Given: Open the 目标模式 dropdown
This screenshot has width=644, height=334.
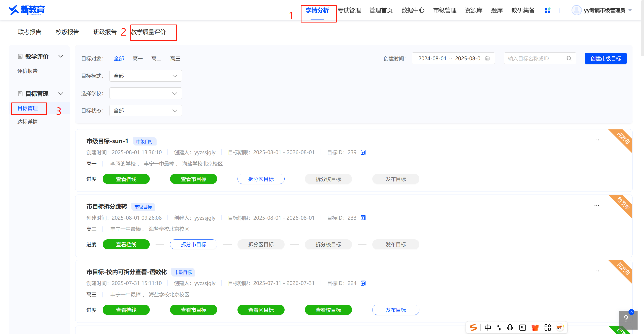Looking at the screenshot, I should [146, 76].
